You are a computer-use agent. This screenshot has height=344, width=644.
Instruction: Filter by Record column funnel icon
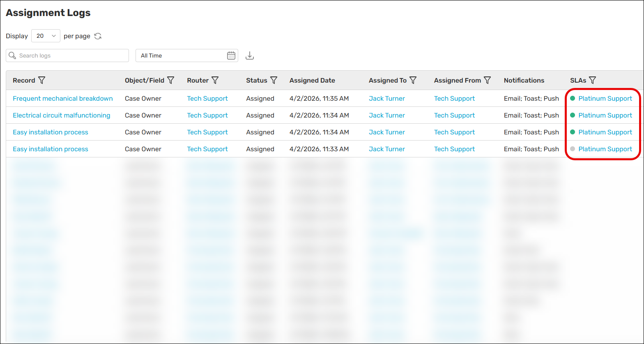pos(41,81)
